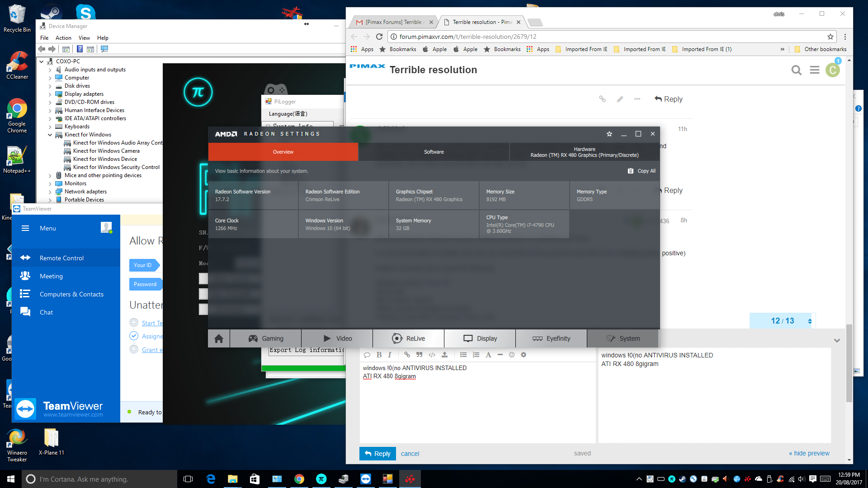Click Copy All in Radeon Settings
868x488 pixels.
click(642, 171)
